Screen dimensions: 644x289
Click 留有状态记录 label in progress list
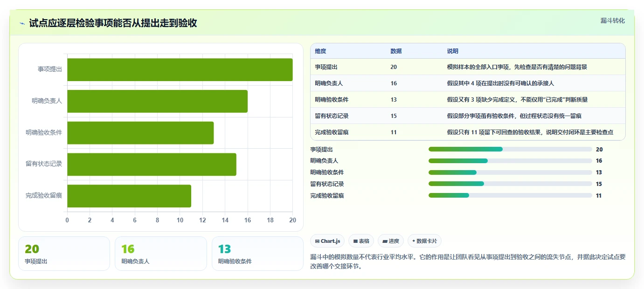coord(327,184)
